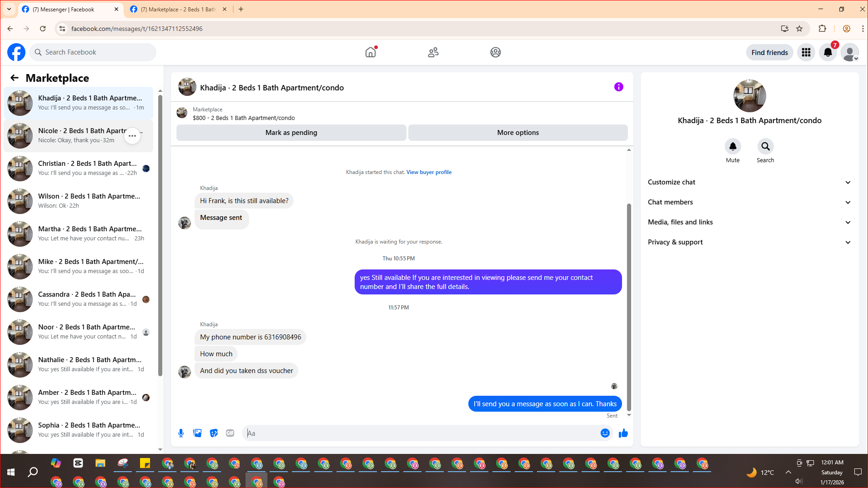Image resolution: width=868 pixels, height=488 pixels.
Task: Open Mike conversation in list
Action: (78, 267)
